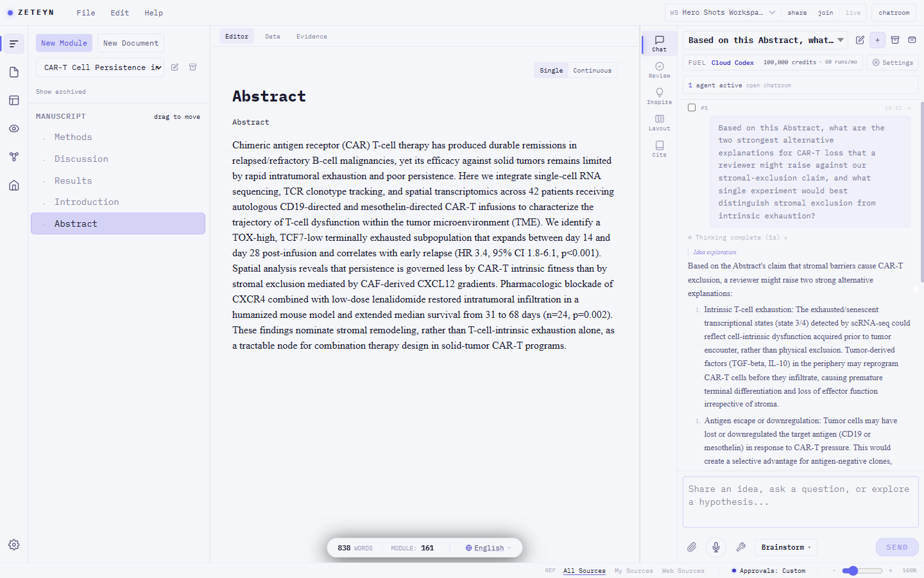Click the New Document button
The width and height of the screenshot is (924, 578).
pyautogui.click(x=131, y=43)
